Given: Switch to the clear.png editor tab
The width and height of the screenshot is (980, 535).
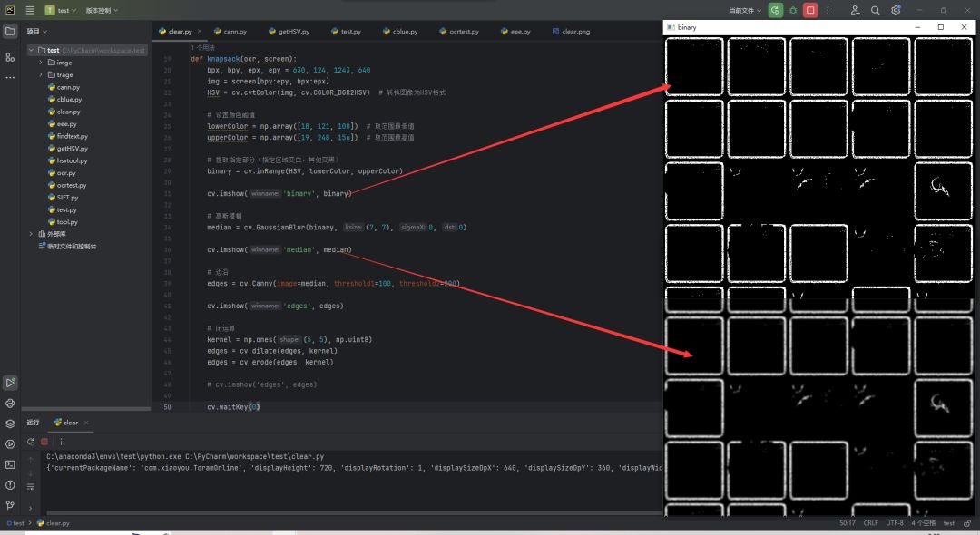Looking at the screenshot, I should point(575,31).
